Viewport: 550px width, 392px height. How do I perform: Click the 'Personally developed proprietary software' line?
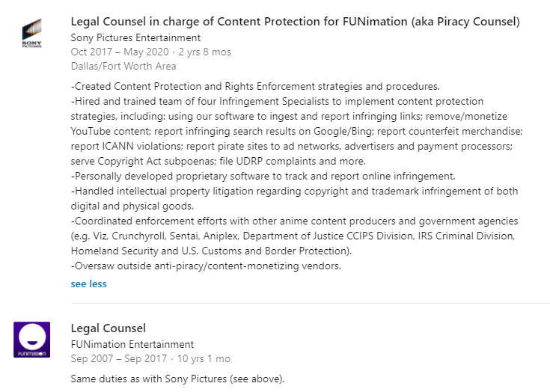click(263, 176)
